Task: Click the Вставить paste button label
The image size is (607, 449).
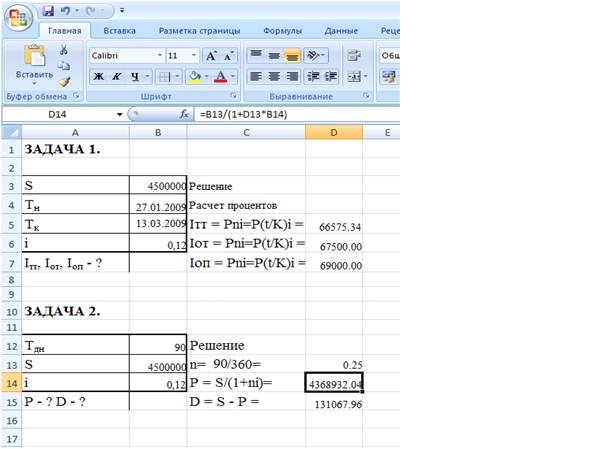Action: point(34,76)
